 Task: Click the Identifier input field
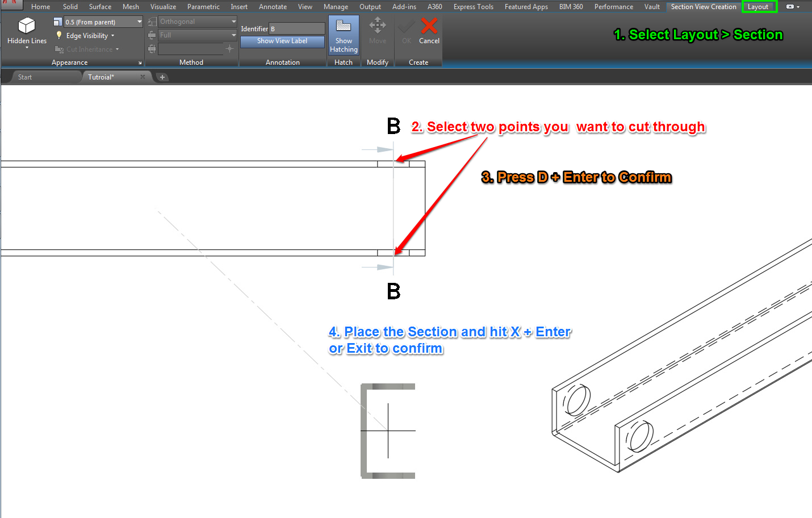297,28
